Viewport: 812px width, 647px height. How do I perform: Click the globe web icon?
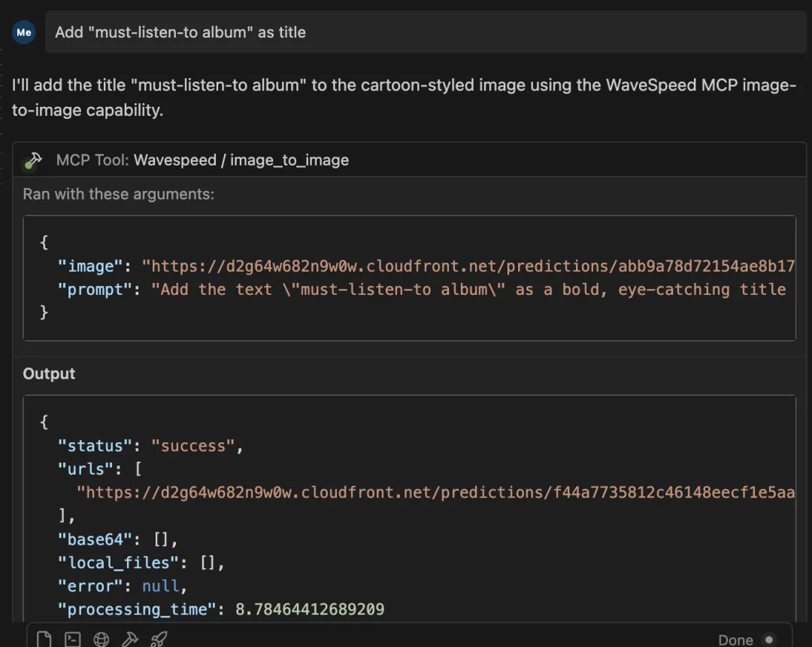[101, 639]
